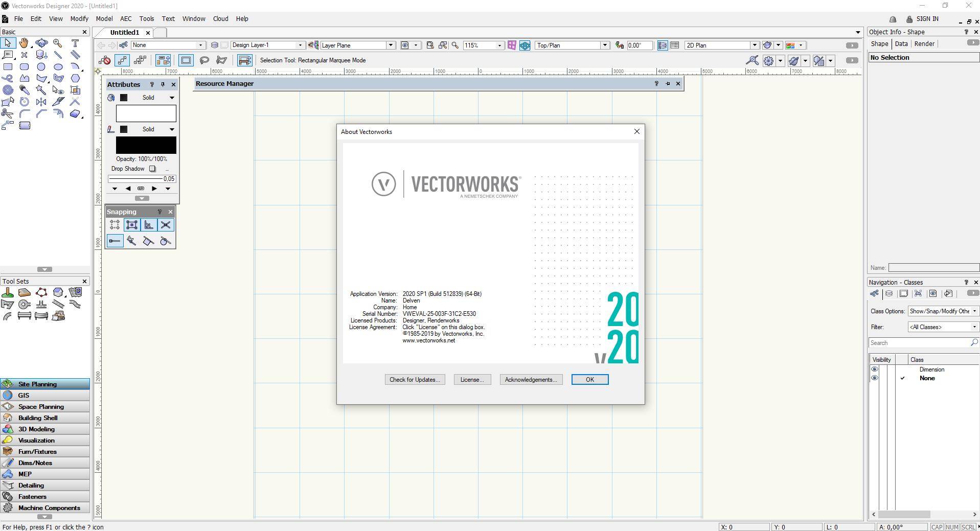Select the Double Line tool
Viewport: 980px width, 531px height.
point(75,55)
